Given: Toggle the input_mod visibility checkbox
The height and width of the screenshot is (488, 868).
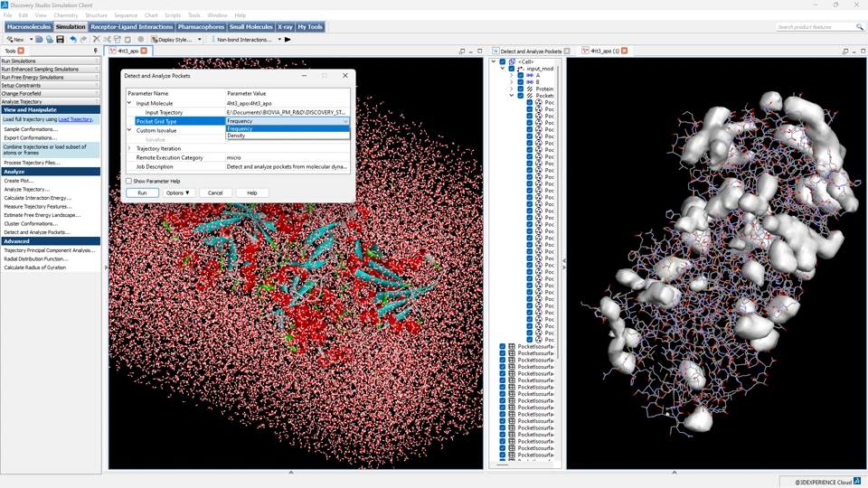Looking at the screenshot, I should (x=512, y=69).
